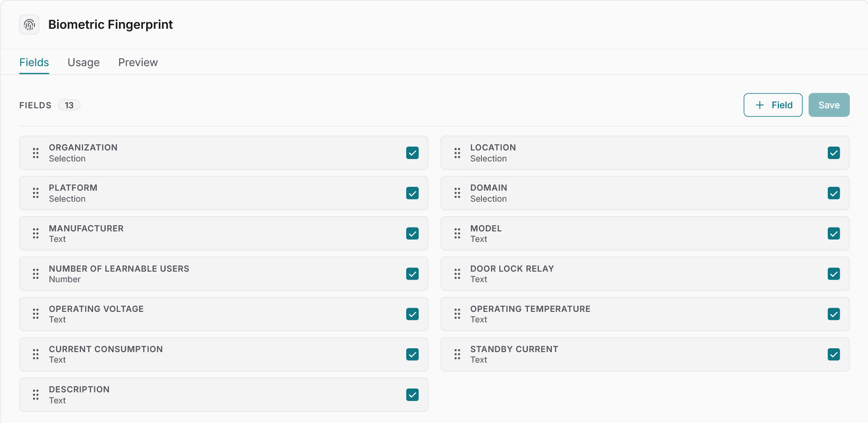This screenshot has width=868, height=423.
Task: Open the Preview tab
Action: (x=138, y=62)
